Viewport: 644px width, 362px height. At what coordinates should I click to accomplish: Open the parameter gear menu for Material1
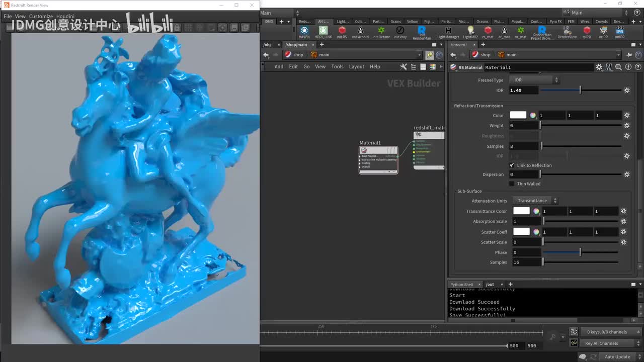click(599, 67)
